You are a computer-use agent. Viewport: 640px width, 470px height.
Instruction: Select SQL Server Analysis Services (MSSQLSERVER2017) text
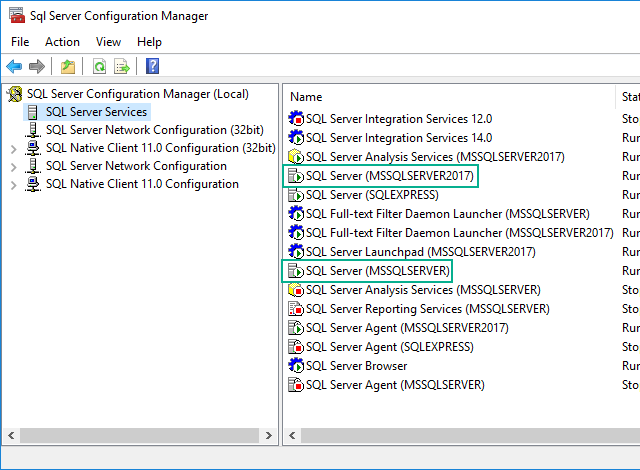[x=435, y=157]
